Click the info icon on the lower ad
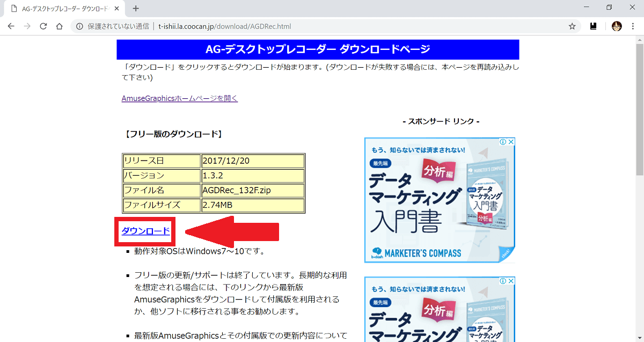Screen dimensions: 644x342 point(503,281)
